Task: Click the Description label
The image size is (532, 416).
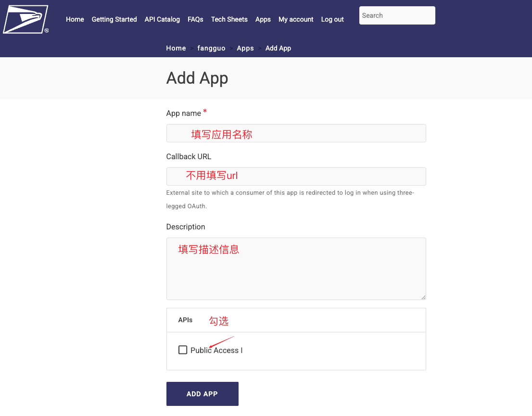Action: (186, 227)
